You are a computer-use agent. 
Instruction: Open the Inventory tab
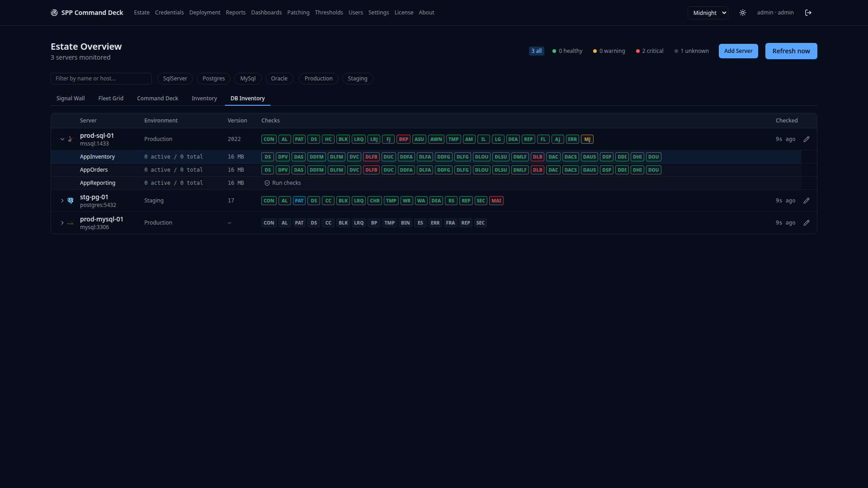coord(204,99)
